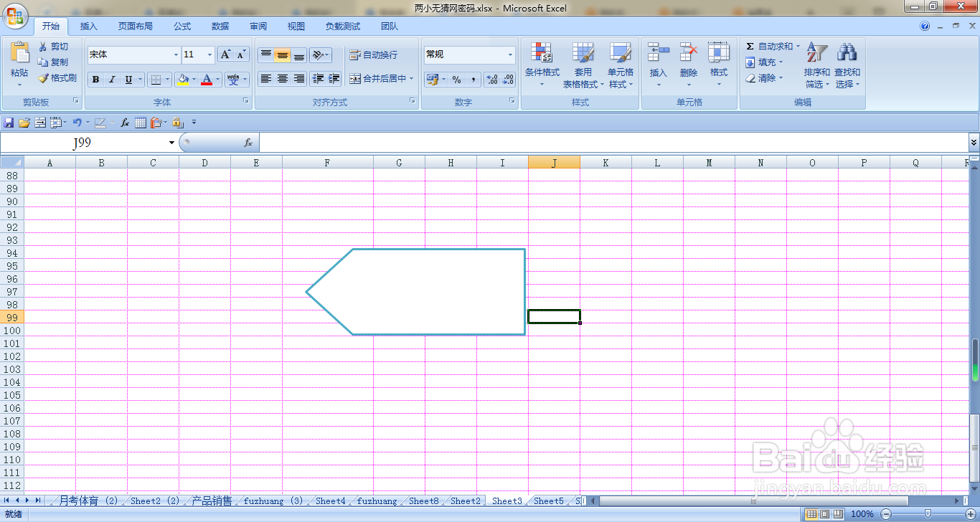Decrease indent in alignment group

pos(318,79)
